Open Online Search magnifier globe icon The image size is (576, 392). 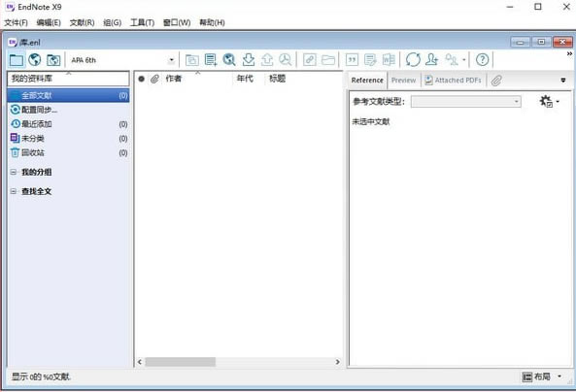(x=229, y=59)
